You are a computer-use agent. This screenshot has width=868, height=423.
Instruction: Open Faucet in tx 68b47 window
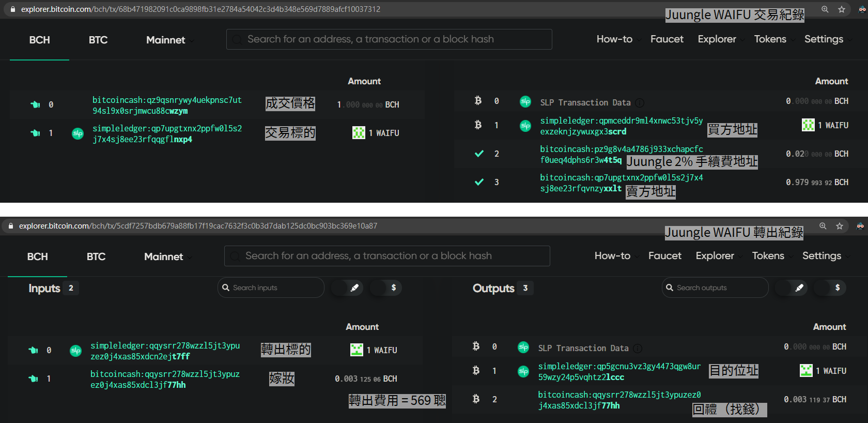(x=667, y=39)
